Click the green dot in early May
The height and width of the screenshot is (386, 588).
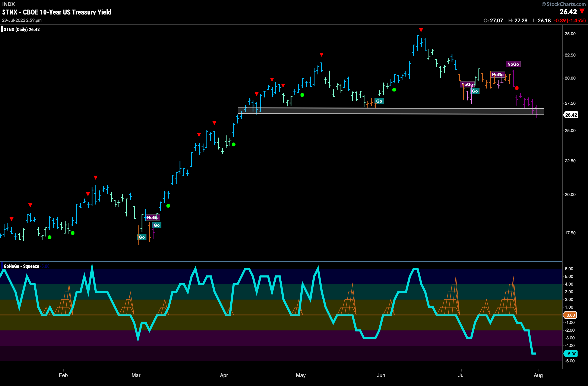302,95
